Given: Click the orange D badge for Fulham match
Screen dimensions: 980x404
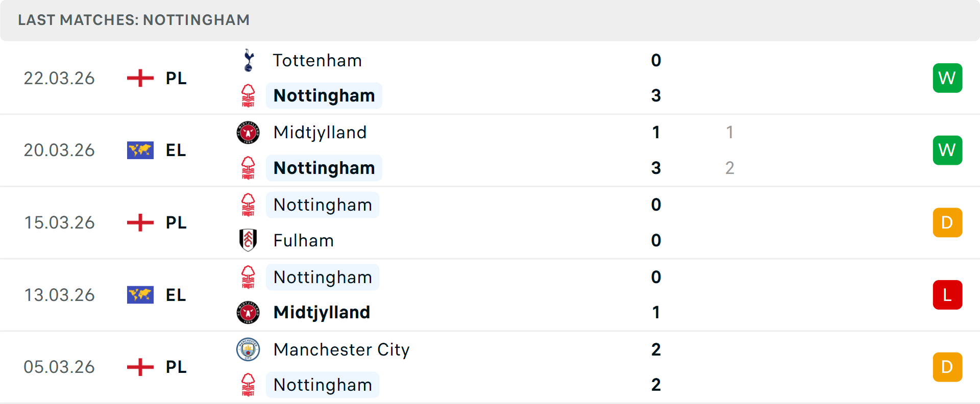Looking at the screenshot, I should [947, 222].
